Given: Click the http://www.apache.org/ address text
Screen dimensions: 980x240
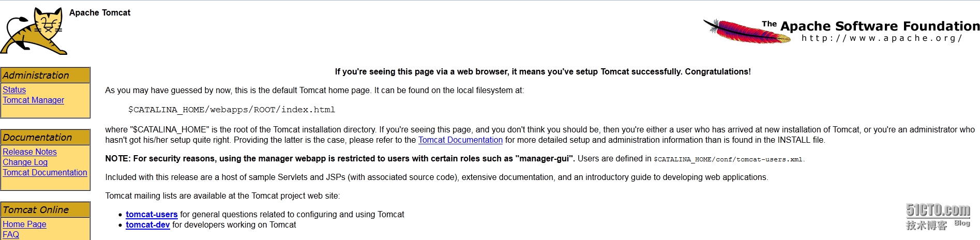Looking at the screenshot, I should click(x=881, y=38).
